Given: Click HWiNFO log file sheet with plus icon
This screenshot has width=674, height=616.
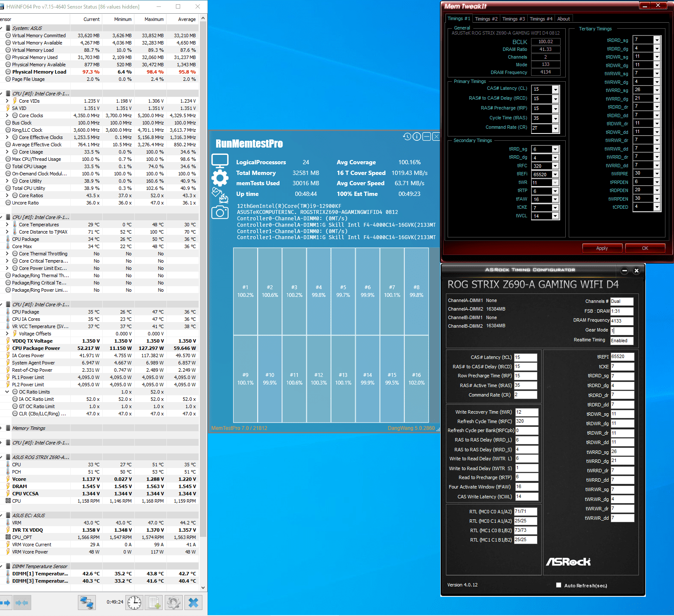Looking at the screenshot, I should pyautogui.click(x=154, y=603).
